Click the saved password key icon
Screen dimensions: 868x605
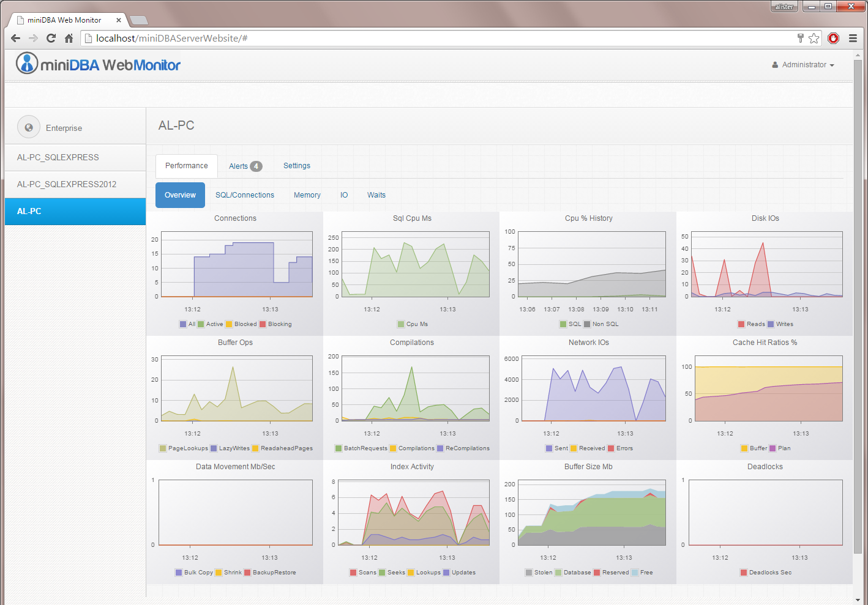click(x=800, y=38)
